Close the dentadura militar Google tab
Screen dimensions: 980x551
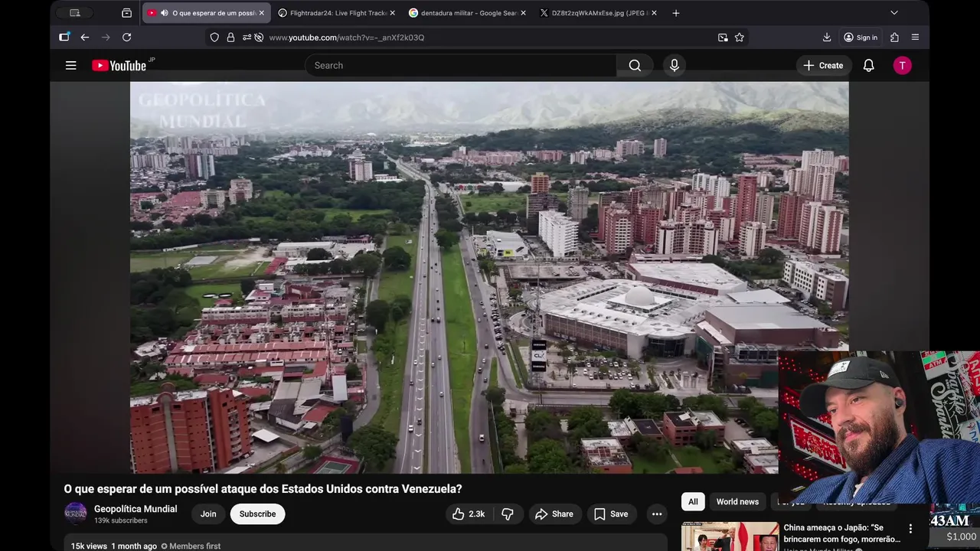click(524, 13)
